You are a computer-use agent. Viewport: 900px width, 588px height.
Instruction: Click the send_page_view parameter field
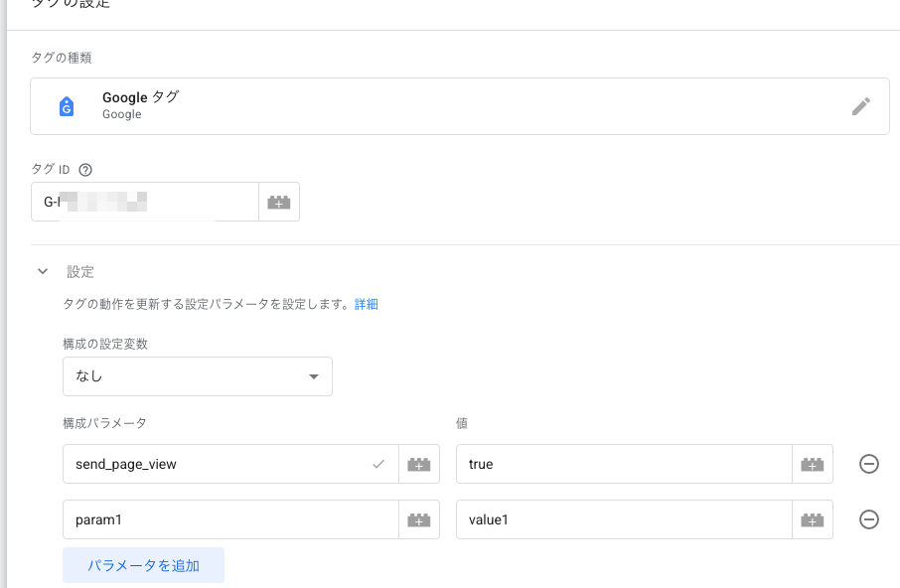230,464
